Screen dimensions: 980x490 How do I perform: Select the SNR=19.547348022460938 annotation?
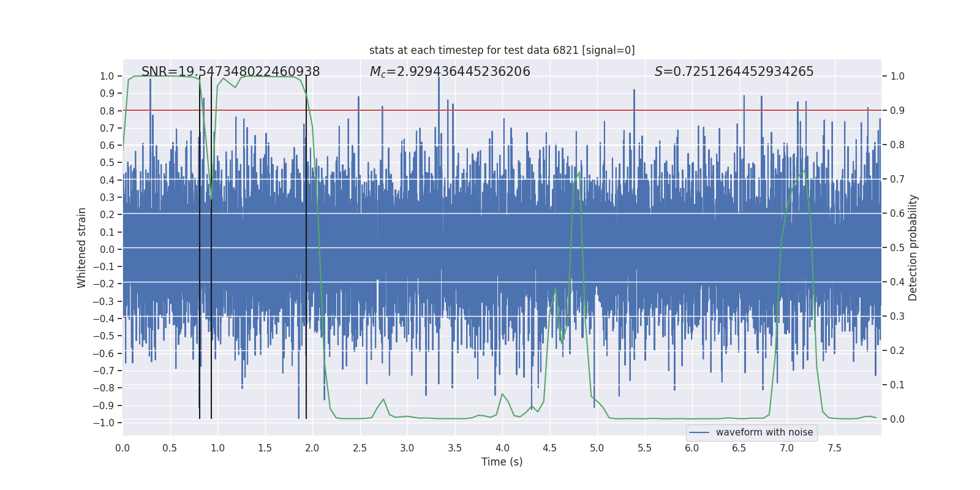[231, 72]
